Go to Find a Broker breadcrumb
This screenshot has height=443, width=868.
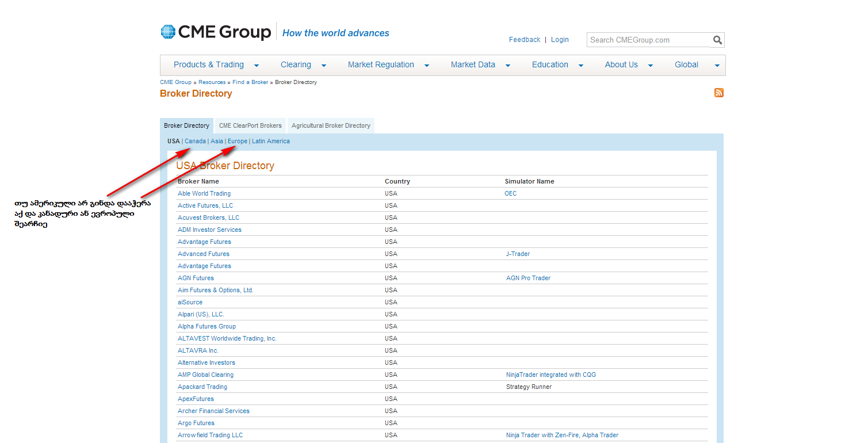250,82
